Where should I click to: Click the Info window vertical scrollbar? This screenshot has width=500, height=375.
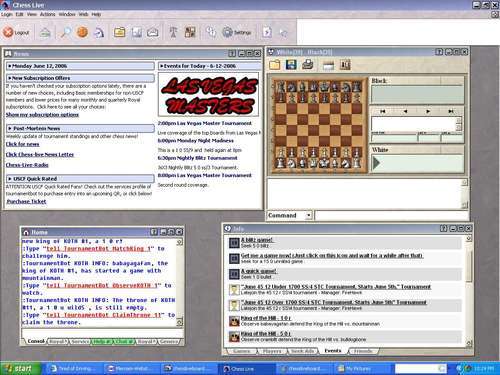pyautogui.click(x=469, y=290)
